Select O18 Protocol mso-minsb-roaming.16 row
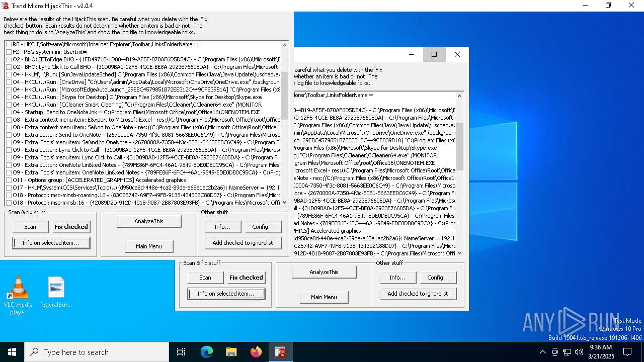The width and height of the screenshot is (644, 362). [x=146, y=195]
